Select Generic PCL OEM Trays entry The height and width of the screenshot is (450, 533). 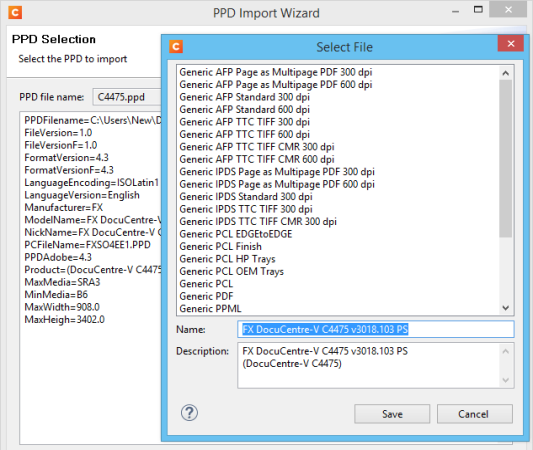coord(231,271)
